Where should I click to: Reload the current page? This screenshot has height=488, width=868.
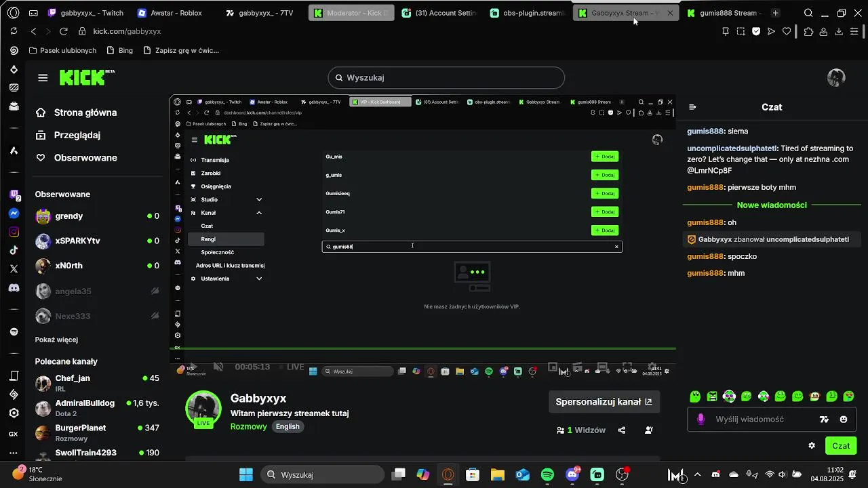coord(64,31)
